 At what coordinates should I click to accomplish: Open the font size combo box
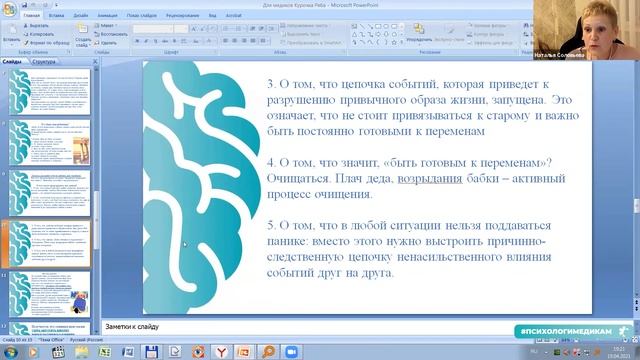tap(181, 29)
